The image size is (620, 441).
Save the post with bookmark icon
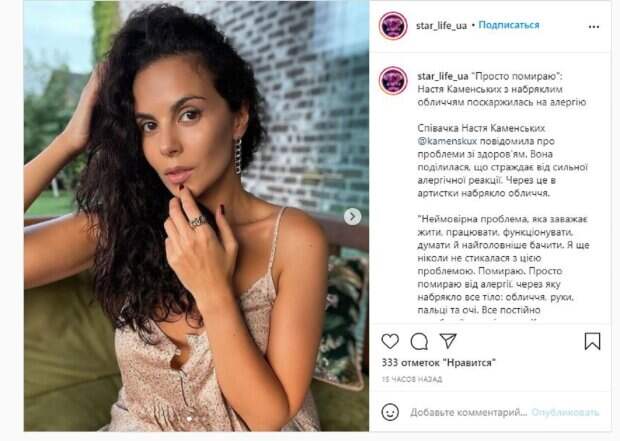(592, 341)
